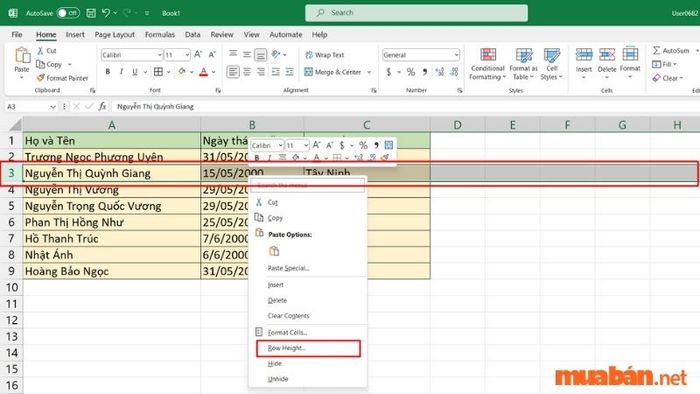Click the Wrap Text button
Viewport: 700px width, 394px height.
click(325, 55)
